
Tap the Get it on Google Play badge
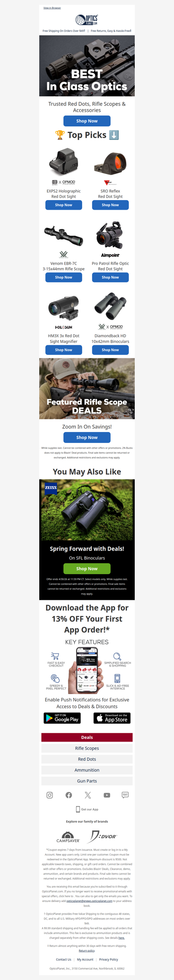(x=62, y=718)
